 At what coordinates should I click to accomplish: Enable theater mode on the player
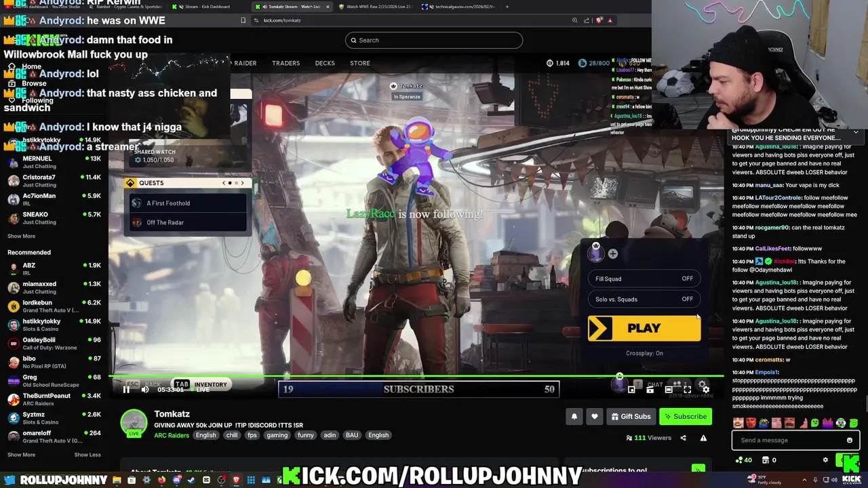[668, 389]
